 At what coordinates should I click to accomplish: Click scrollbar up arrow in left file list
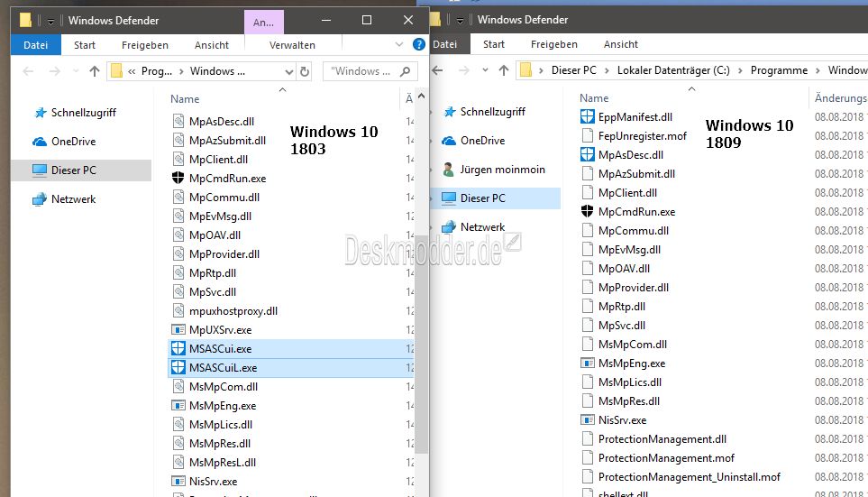[x=421, y=96]
